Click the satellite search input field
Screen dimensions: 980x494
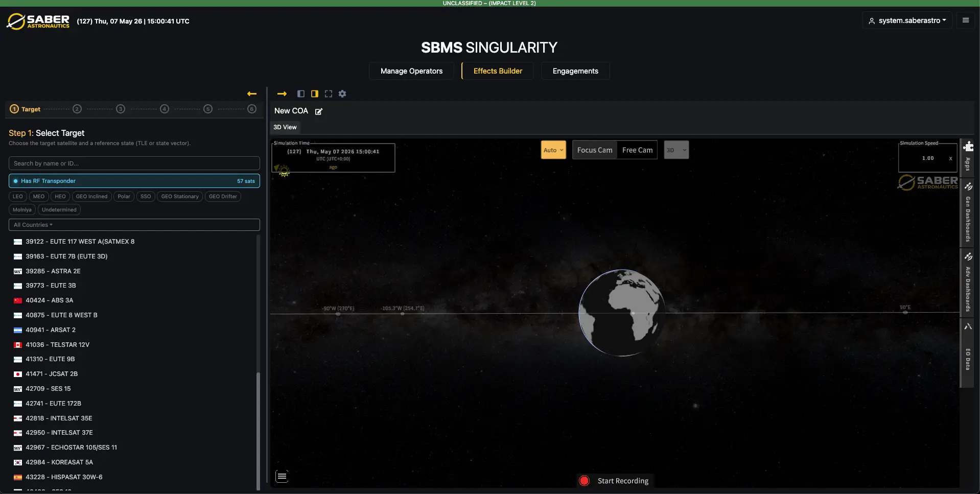(x=134, y=163)
